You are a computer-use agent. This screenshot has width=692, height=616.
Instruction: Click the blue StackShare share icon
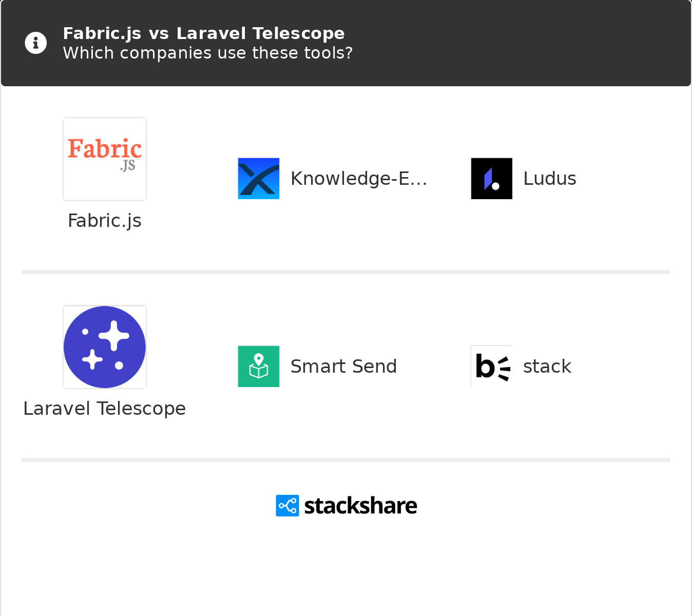[287, 506]
